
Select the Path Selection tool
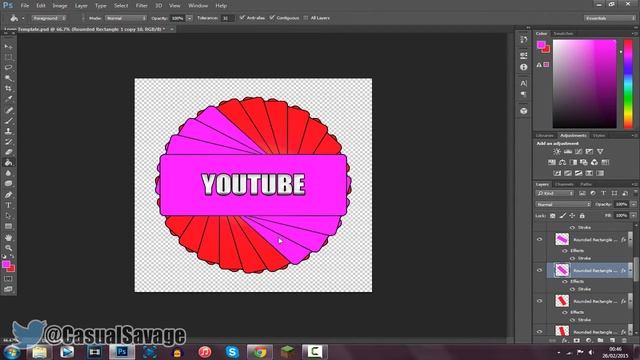[x=8, y=216]
